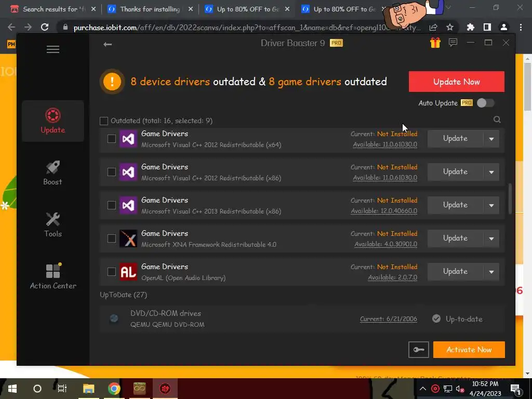Reload the Chrome page

tap(45, 27)
